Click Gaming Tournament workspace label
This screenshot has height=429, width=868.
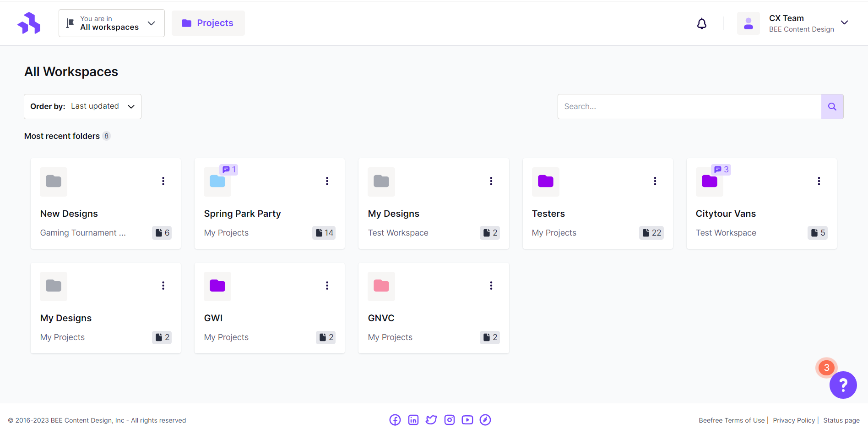pyautogui.click(x=83, y=233)
